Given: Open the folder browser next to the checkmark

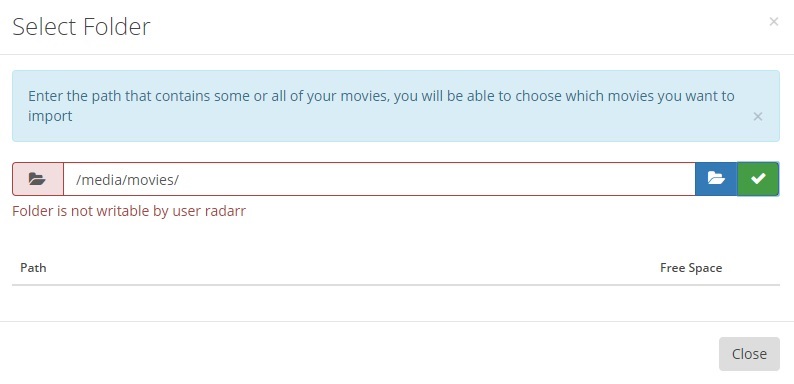Looking at the screenshot, I should (x=716, y=179).
